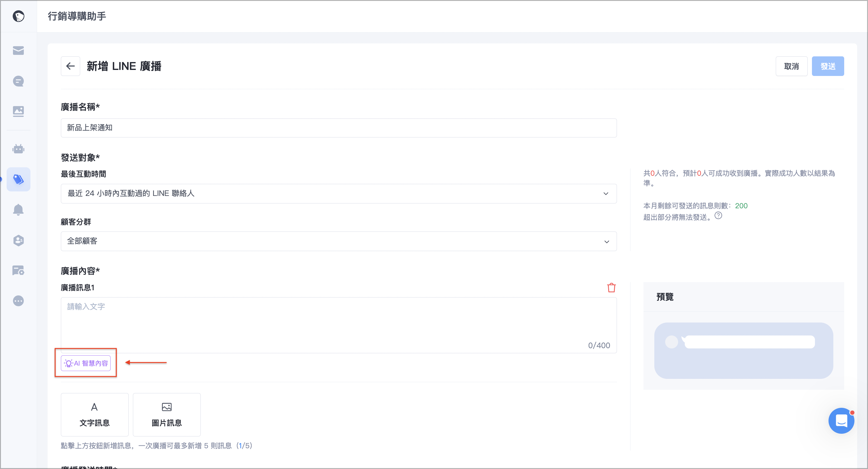
Task: Open the chatbot robot sidebar icon
Action: (x=18, y=149)
